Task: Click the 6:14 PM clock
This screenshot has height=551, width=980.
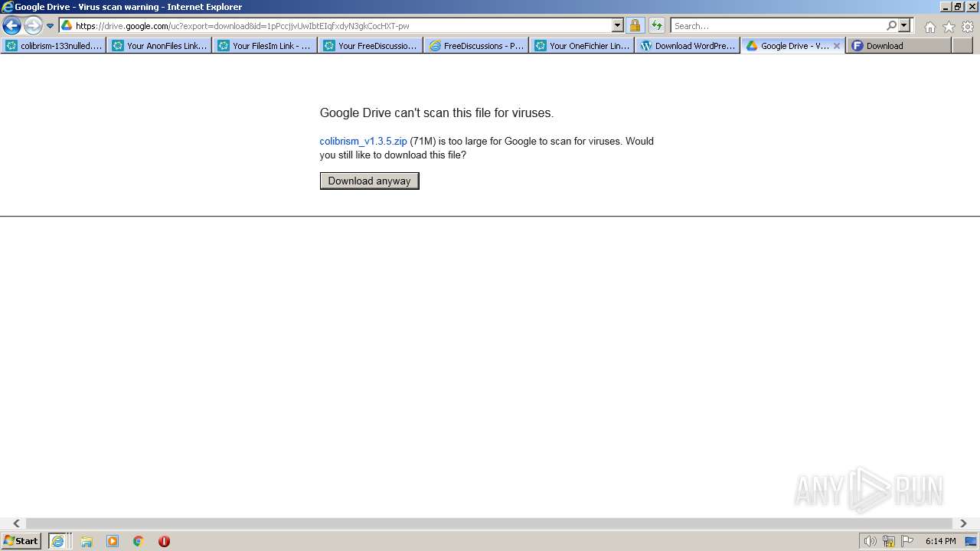Action: pos(940,541)
